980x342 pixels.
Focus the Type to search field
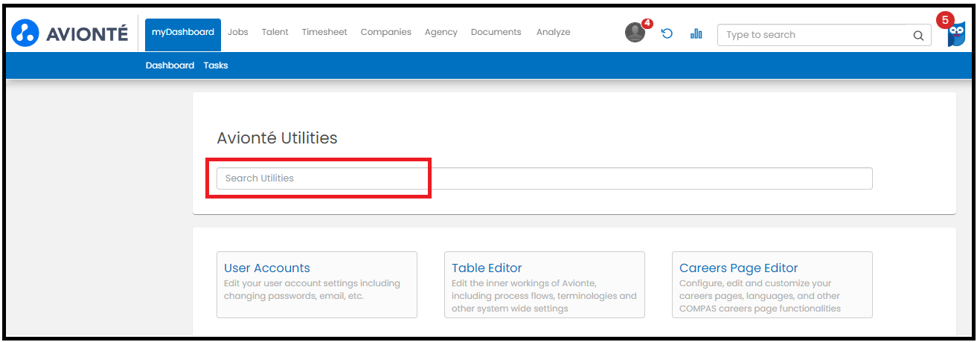[824, 35]
